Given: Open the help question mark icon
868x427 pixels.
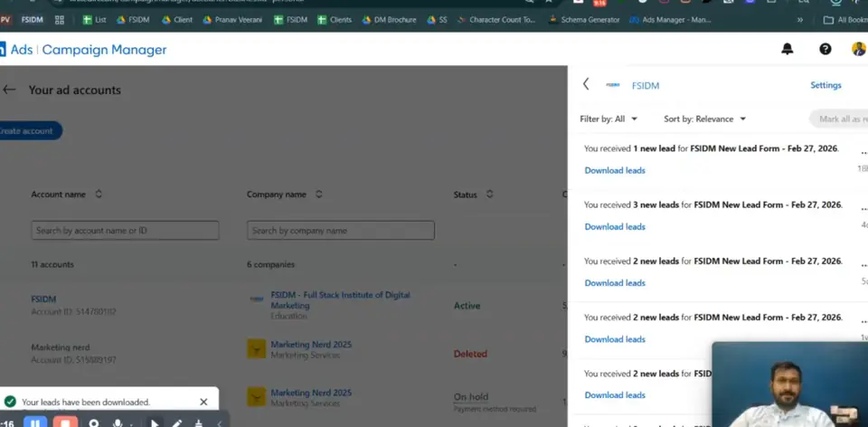Looking at the screenshot, I should [825, 49].
